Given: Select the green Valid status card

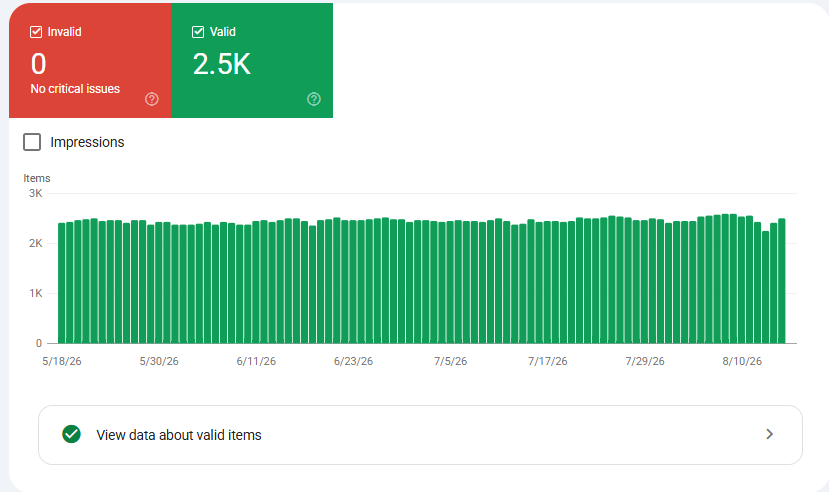Looking at the screenshot, I should [252, 60].
